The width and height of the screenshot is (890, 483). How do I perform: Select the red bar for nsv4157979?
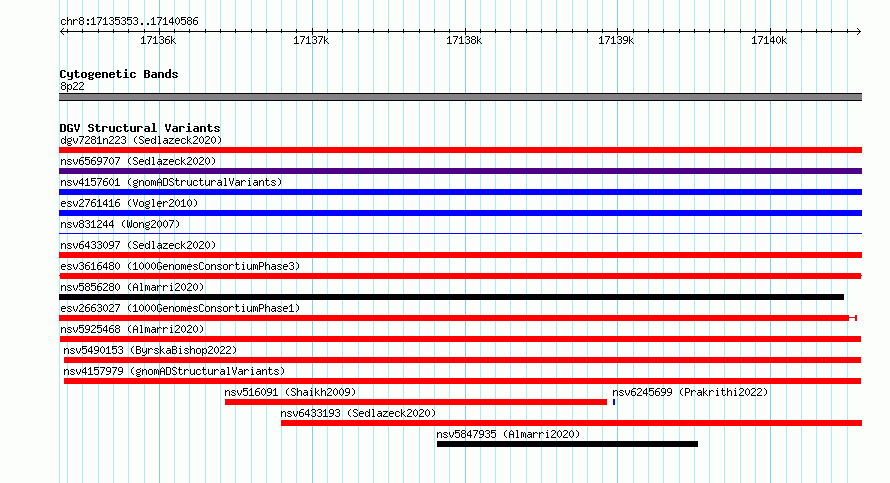pos(462,381)
